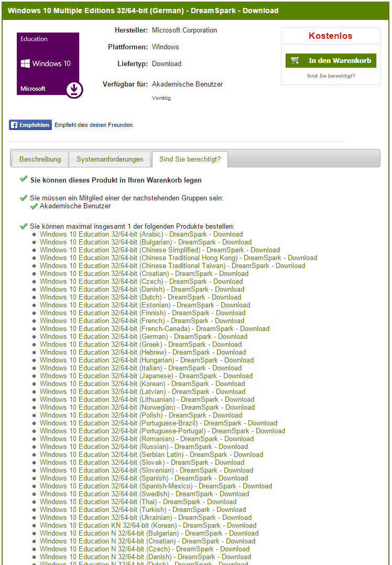Open Windows 10 Education 32/64-bit (Dutch) link
Screen dimensions: 392x565
(140, 297)
